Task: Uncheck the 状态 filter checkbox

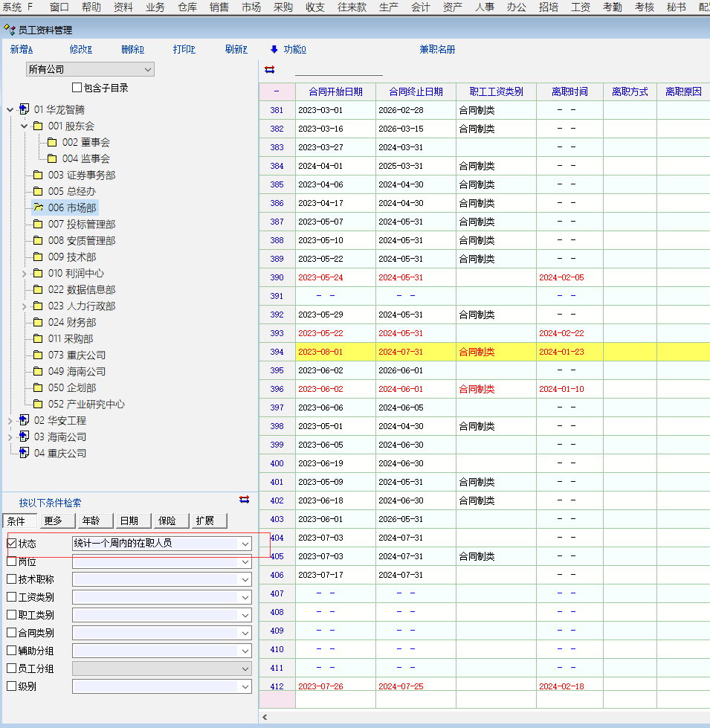Action: coord(12,544)
